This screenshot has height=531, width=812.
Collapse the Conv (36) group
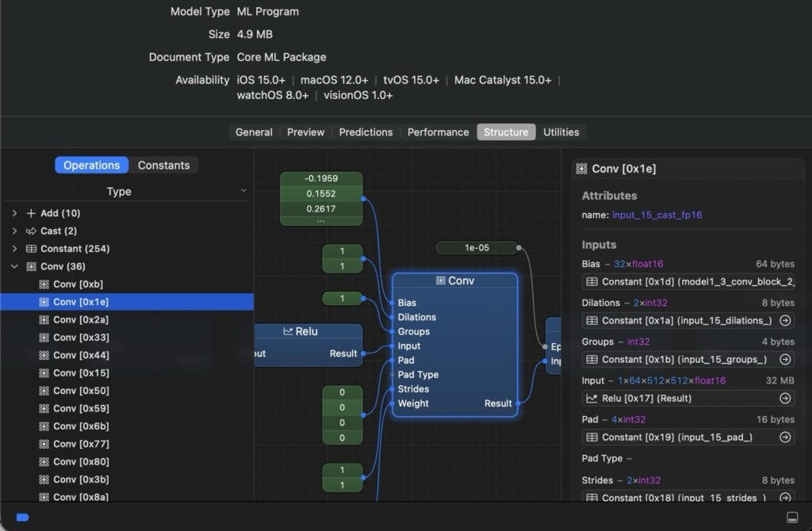click(x=14, y=266)
